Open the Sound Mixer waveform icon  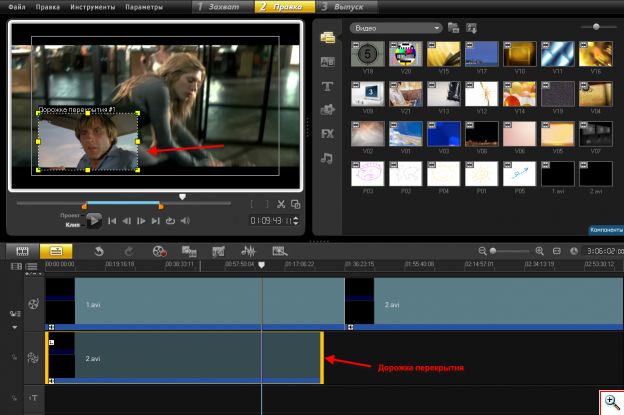248,251
